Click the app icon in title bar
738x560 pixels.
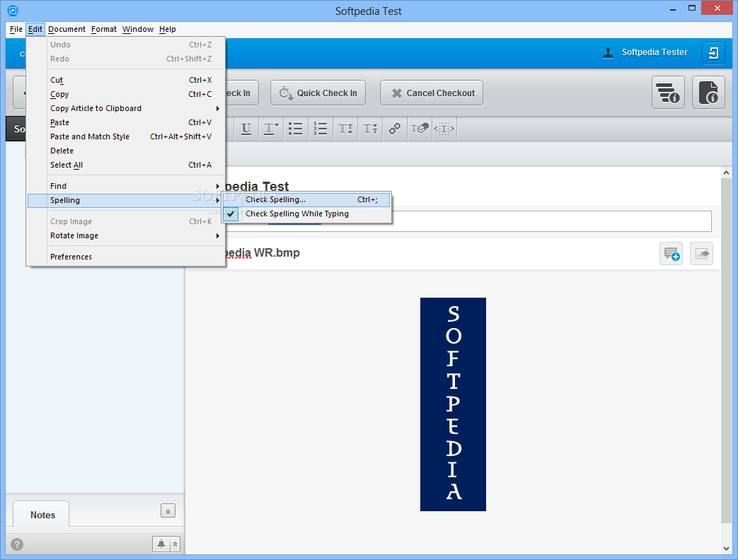(x=13, y=11)
